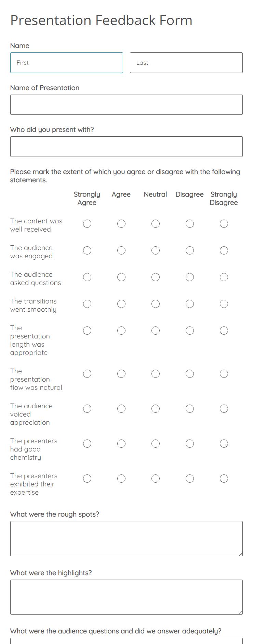Image resolution: width=253 pixels, height=644 pixels.
Task: Click the 'Who did you present with?' field
Action: click(x=126, y=147)
